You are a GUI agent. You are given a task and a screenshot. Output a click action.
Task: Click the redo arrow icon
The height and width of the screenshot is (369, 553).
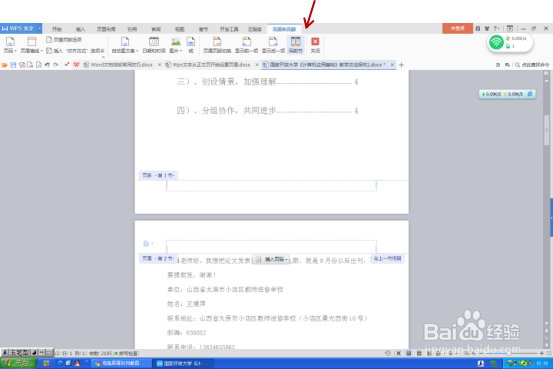(x=56, y=65)
